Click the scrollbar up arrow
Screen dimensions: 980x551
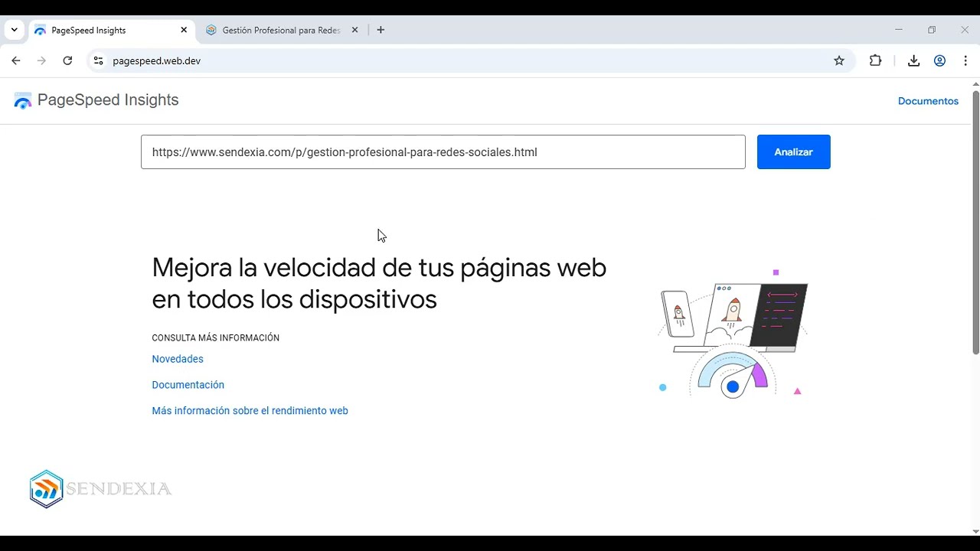point(975,83)
